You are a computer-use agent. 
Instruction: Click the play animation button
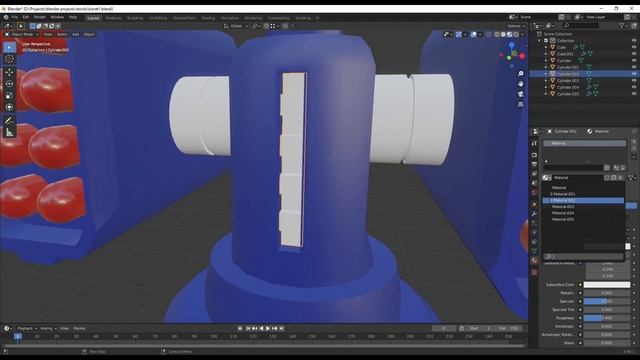click(268, 328)
